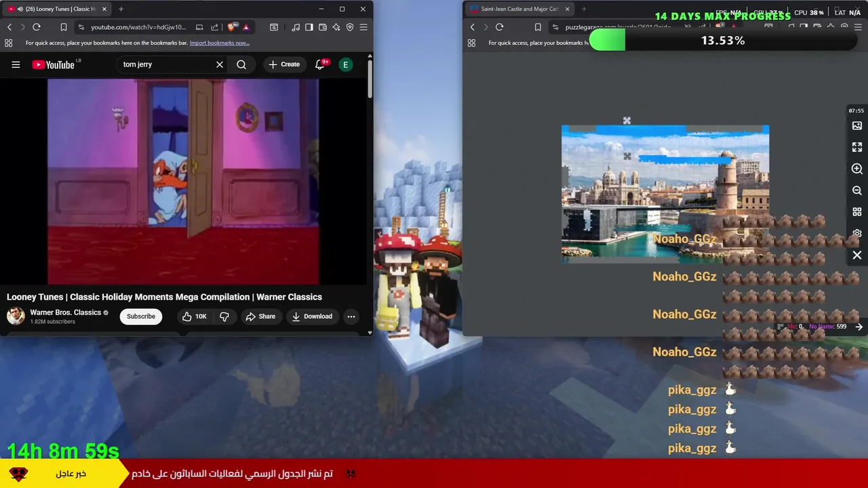The image size is (868, 488).
Task: Click the puzzlegarage address bar
Action: (x=617, y=27)
